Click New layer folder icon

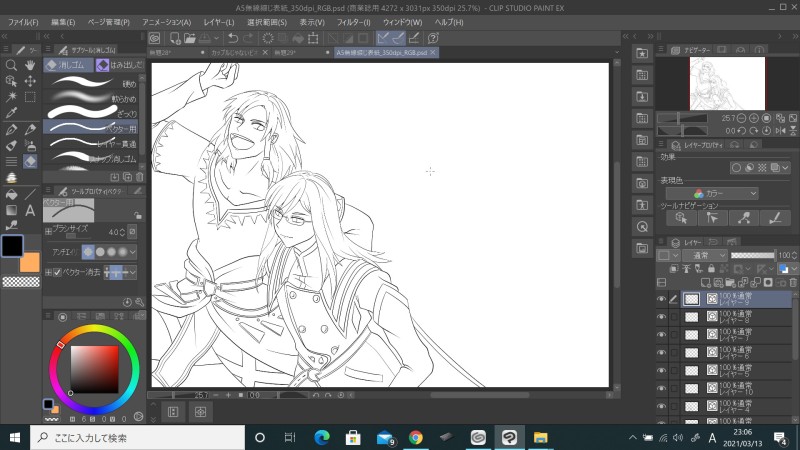pyautogui.click(x=731, y=283)
